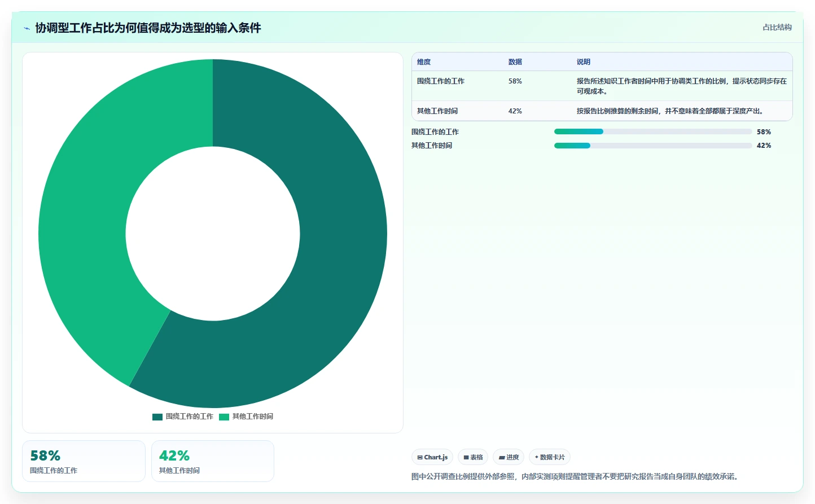Image resolution: width=815 pixels, height=504 pixels.
Task: Toggle the 围绕工作的工作 legend item in the chart
Action: pos(183,417)
